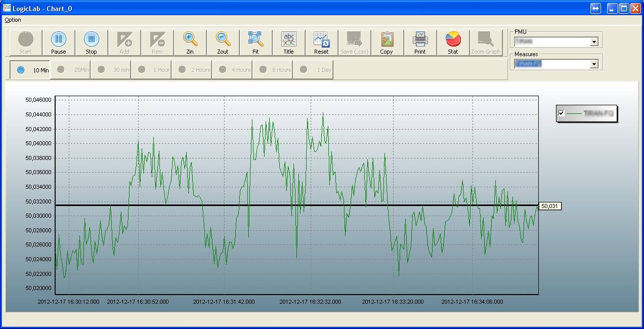Open the Option menu
The image size is (644, 329).
[x=13, y=20]
